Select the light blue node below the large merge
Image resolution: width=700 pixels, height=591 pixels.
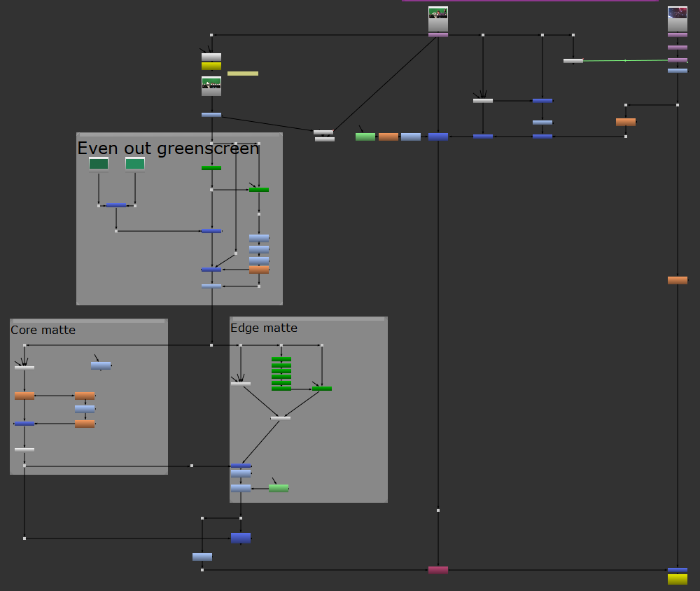[x=202, y=557]
